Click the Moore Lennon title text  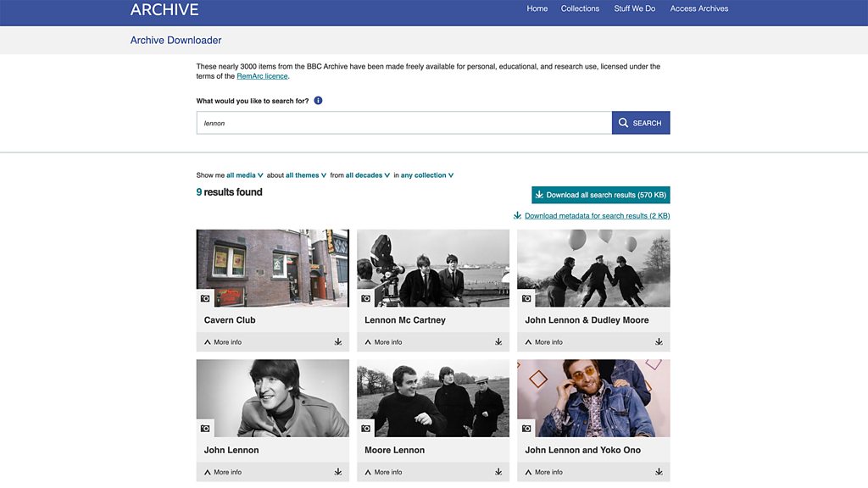tap(395, 450)
